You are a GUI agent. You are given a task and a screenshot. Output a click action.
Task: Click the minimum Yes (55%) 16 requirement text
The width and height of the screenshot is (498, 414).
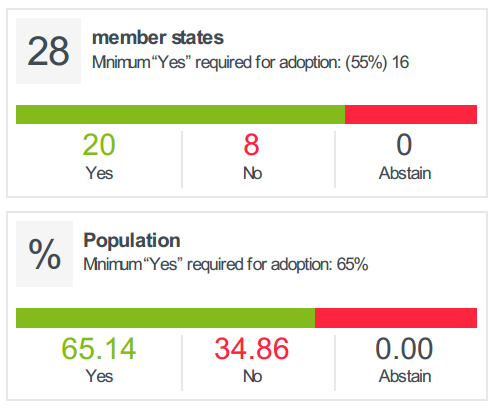tap(250, 62)
